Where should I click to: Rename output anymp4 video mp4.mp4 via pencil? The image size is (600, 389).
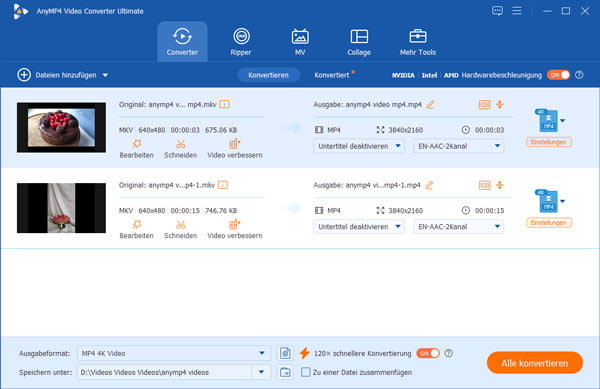click(430, 104)
